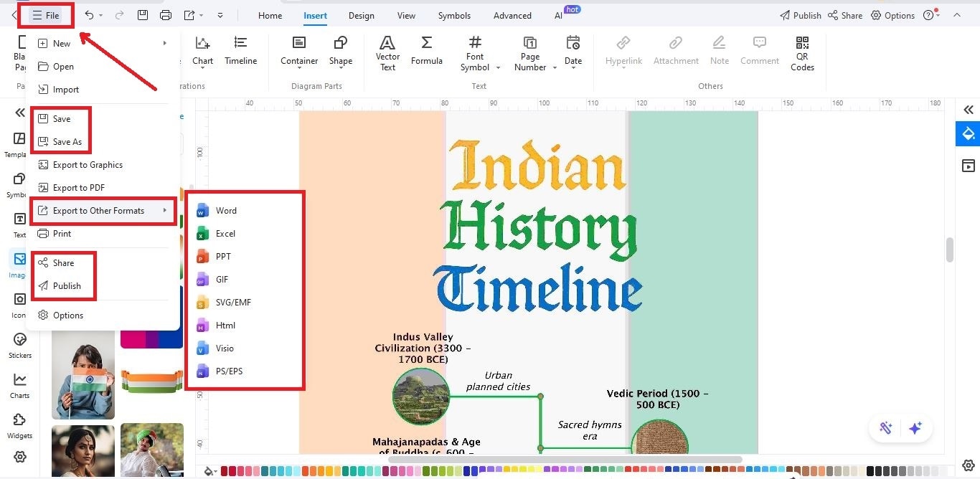The width and height of the screenshot is (980, 479).
Task: Switch to the Design tab
Action: tap(361, 14)
